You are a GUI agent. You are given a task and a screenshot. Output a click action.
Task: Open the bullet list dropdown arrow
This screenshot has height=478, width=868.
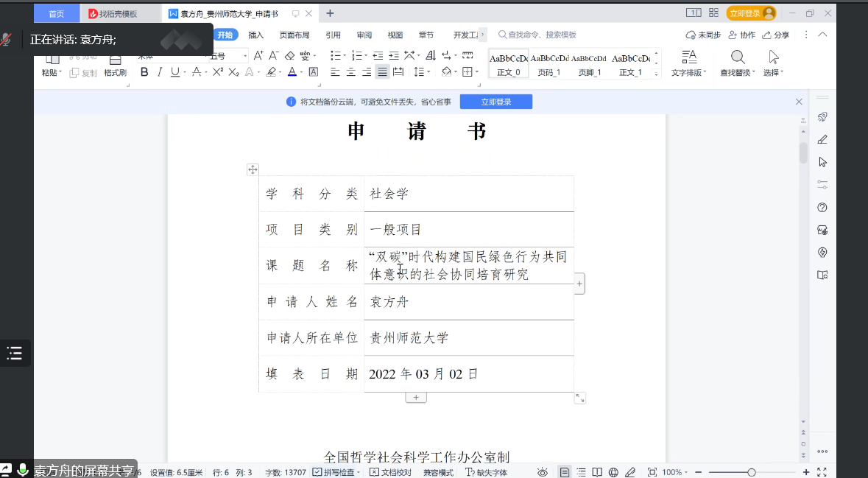[344, 56]
